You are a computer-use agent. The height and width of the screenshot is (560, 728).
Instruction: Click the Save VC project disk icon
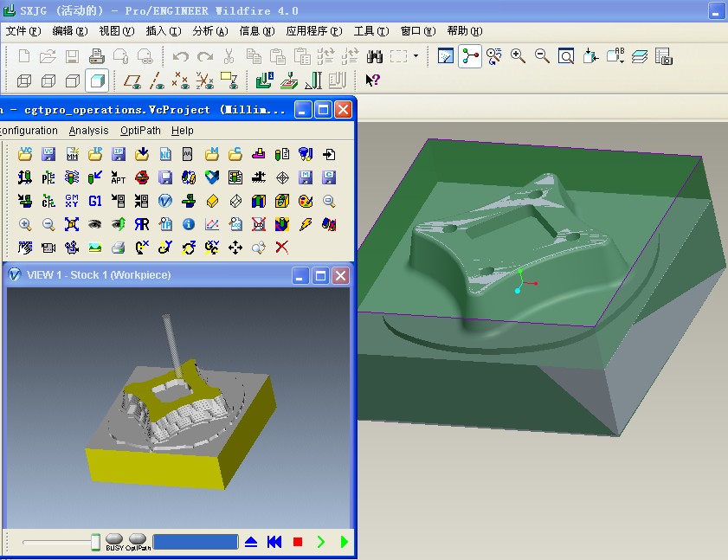click(48, 154)
